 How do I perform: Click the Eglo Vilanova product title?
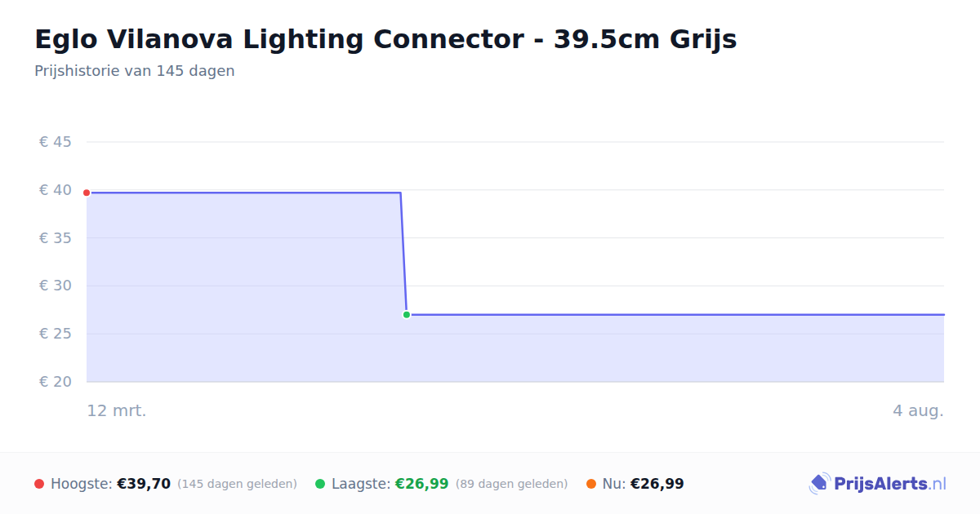point(385,39)
